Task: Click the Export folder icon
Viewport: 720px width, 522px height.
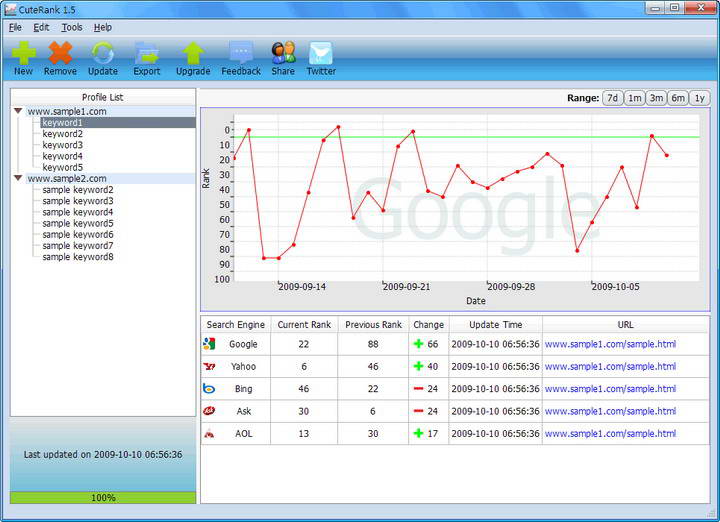Action: coord(147,53)
